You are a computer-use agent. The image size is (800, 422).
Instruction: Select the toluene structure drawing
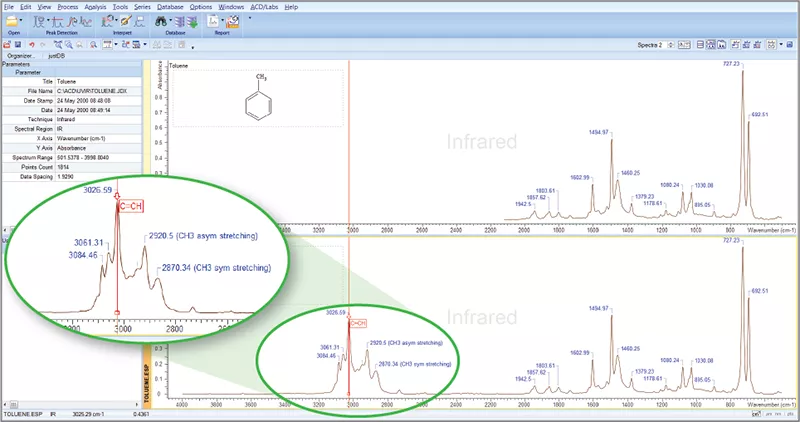tap(259, 98)
